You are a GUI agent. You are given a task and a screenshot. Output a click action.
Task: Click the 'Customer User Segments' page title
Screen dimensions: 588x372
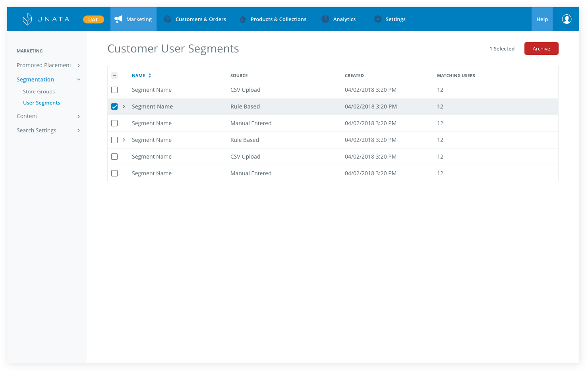point(173,48)
